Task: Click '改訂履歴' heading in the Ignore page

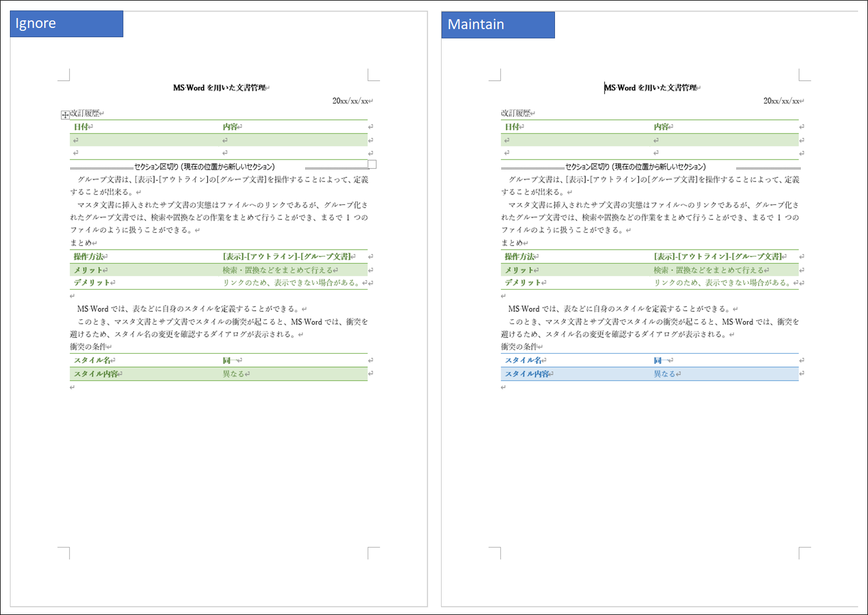Action: point(85,113)
